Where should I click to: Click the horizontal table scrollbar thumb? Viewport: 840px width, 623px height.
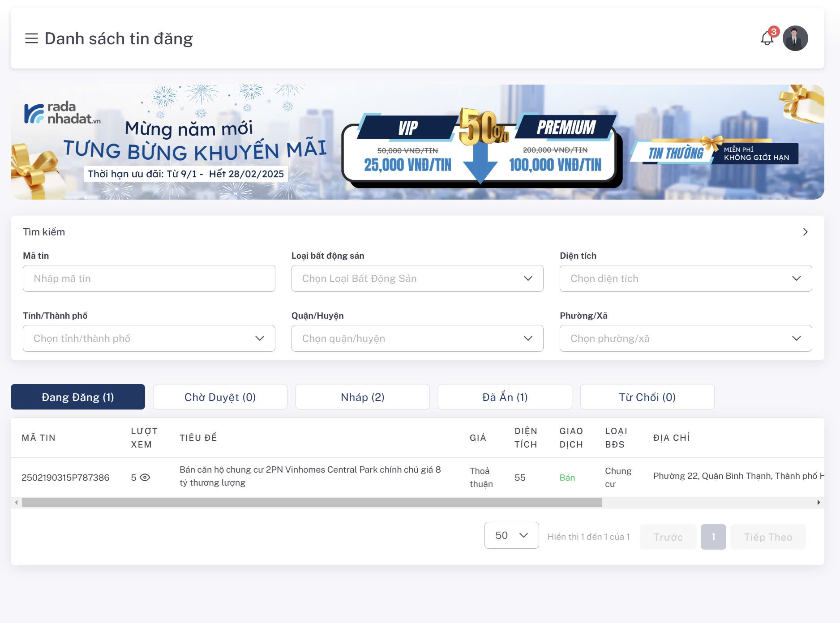pyautogui.click(x=312, y=503)
